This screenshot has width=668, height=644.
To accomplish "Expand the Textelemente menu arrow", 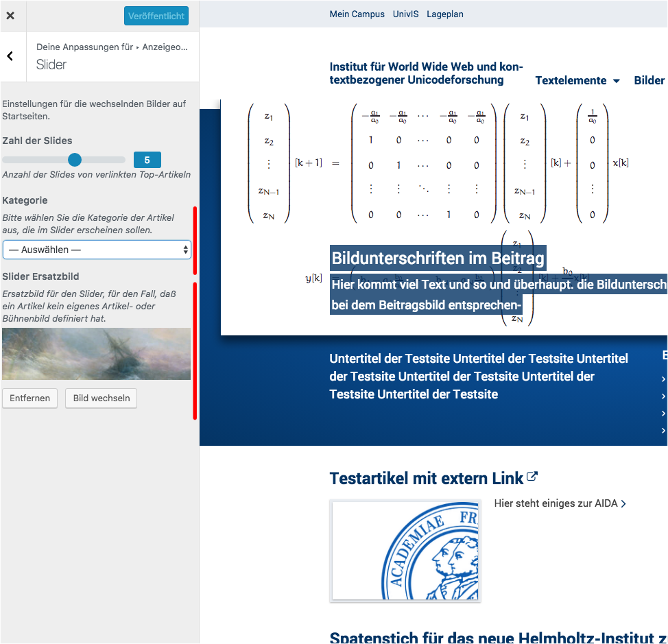I will [x=616, y=81].
